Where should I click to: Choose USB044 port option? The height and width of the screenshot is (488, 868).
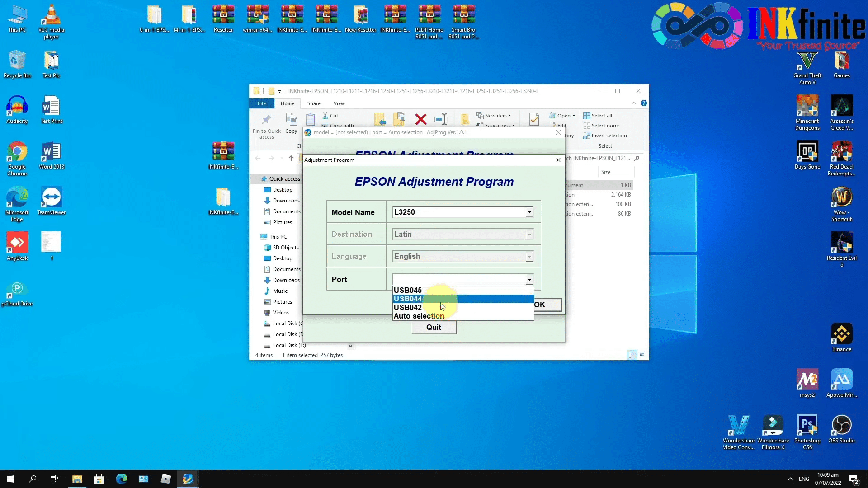pyautogui.click(x=463, y=299)
